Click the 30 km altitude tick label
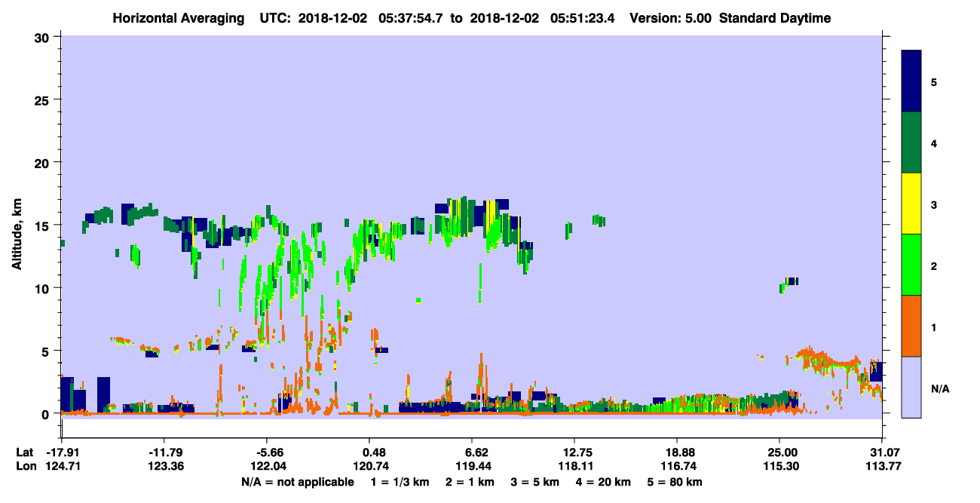Image resolution: width=980 pixels, height=503 pixels. tap(43, 38)
